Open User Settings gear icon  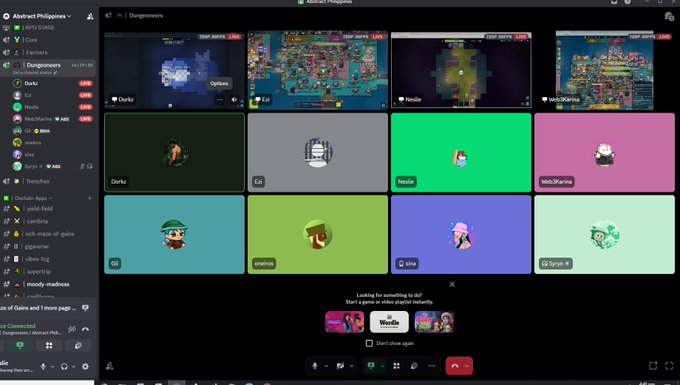85,366
